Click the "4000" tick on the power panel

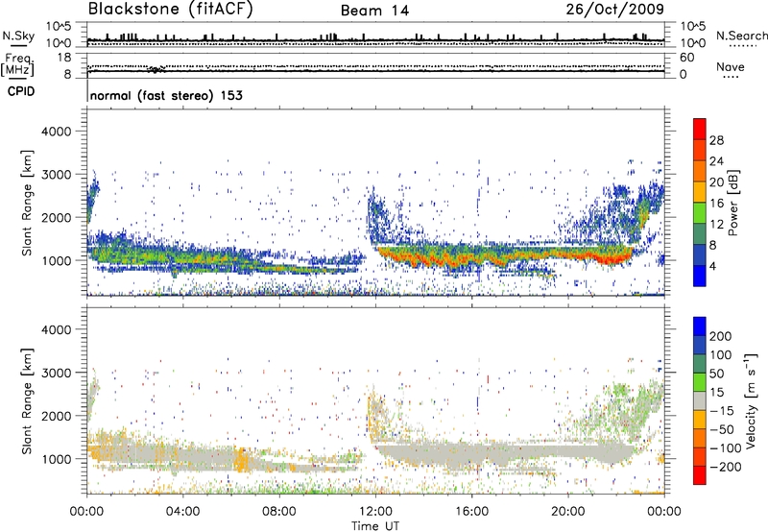(x=57, y=132)
